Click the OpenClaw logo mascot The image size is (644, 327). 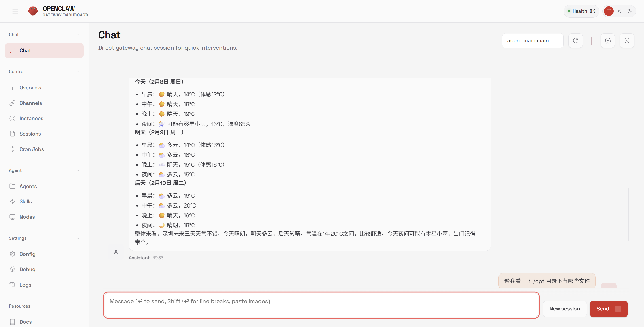[33, 11]
